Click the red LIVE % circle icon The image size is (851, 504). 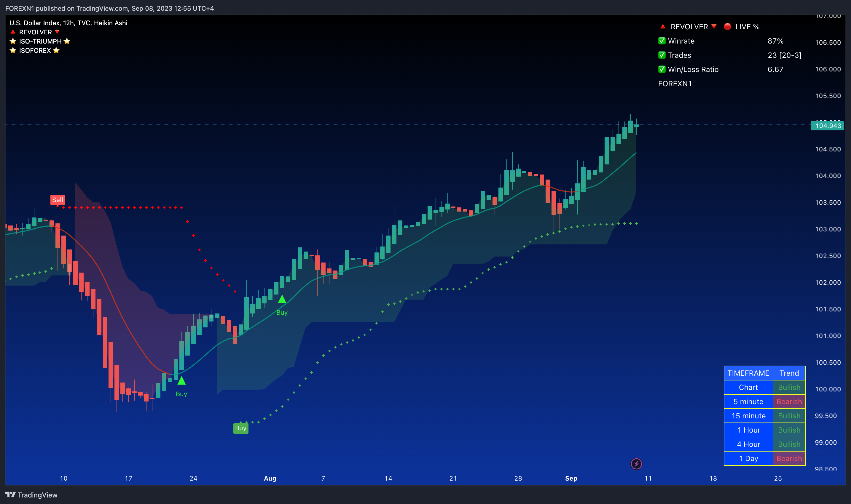(727, 26)
